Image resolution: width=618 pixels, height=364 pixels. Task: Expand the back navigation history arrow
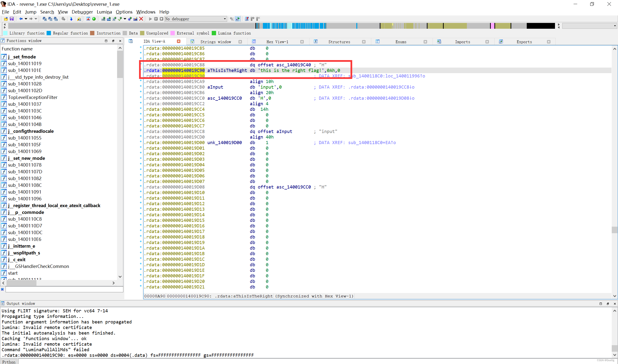coord(26,19)
